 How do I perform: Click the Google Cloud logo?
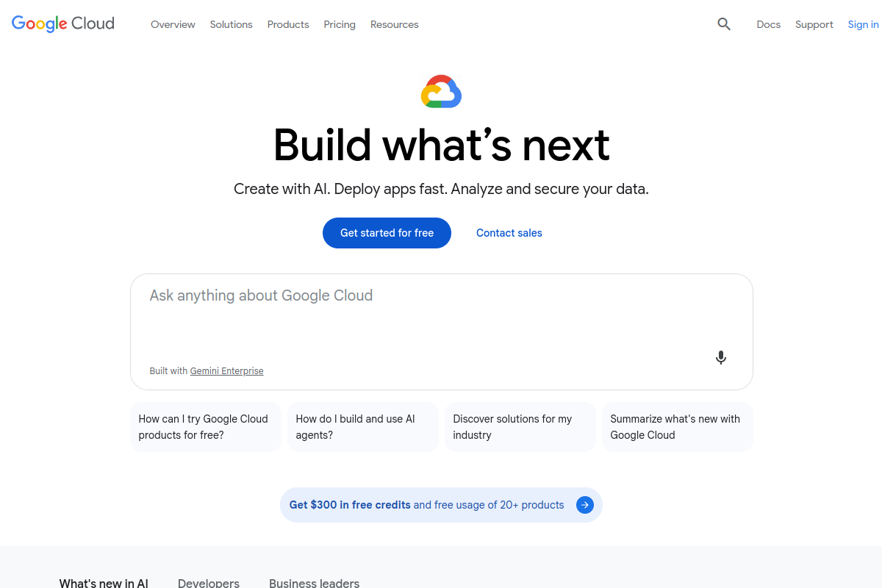pos(62,24)
